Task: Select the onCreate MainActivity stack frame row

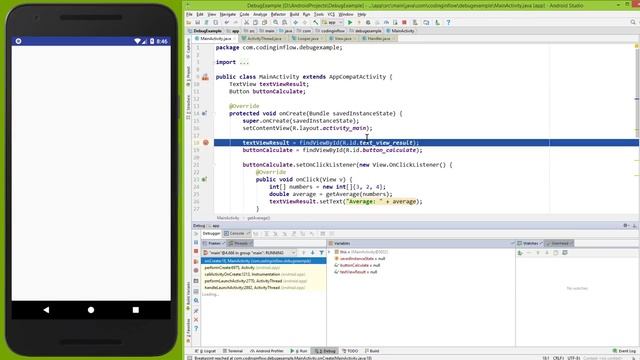Action: point(264,261)
